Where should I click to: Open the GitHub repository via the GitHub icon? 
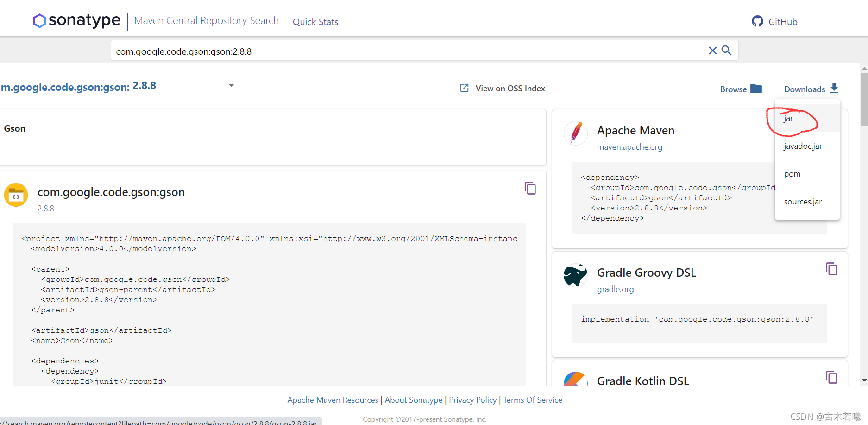click(x=757, y=21)
